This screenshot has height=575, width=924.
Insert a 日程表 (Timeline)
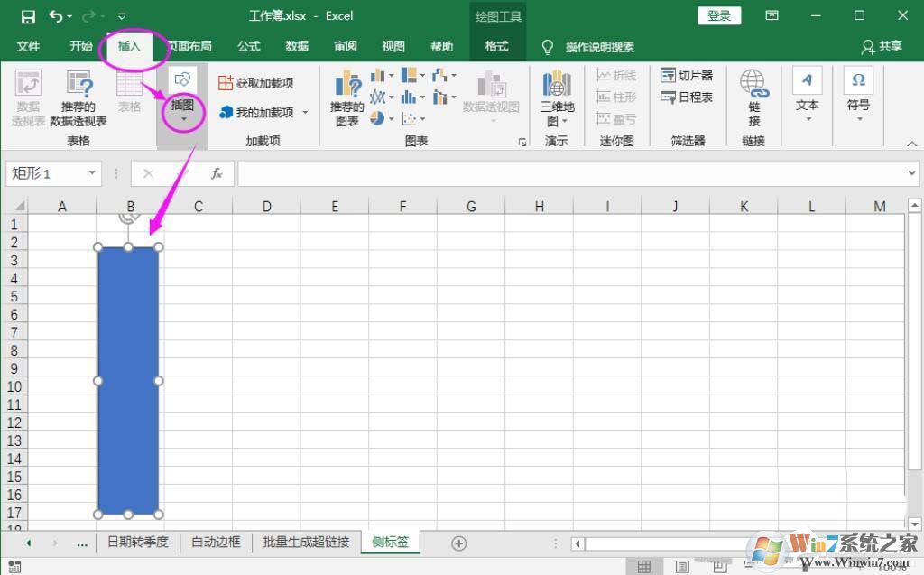click(688, 97)
